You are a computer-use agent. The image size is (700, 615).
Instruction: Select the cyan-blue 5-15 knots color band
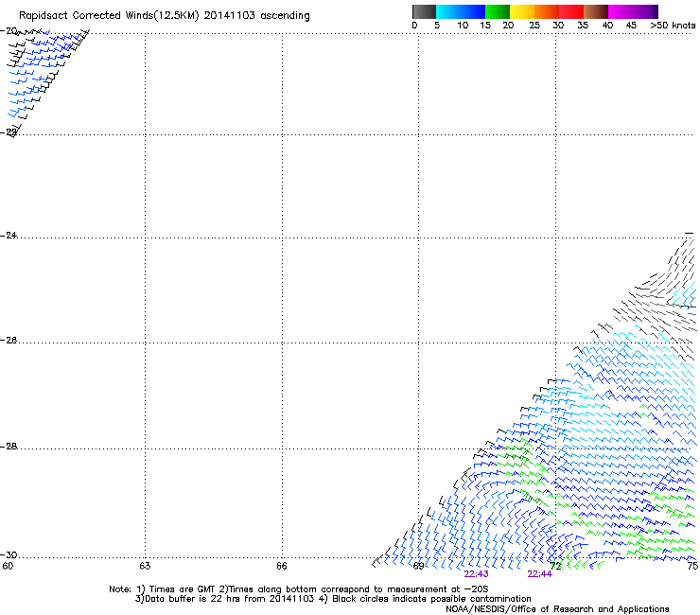click(461, 11)
